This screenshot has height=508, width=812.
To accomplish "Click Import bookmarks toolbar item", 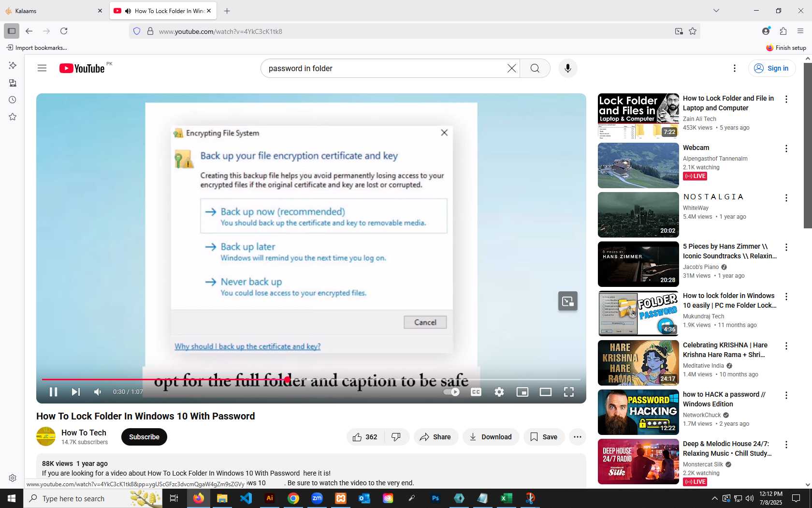I will (x=37, y=47).
